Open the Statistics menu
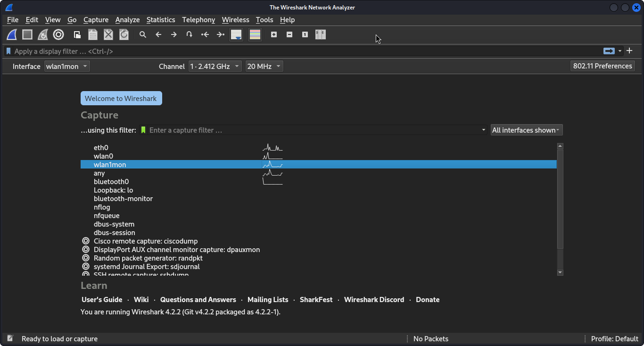 [x=161, y=20]
